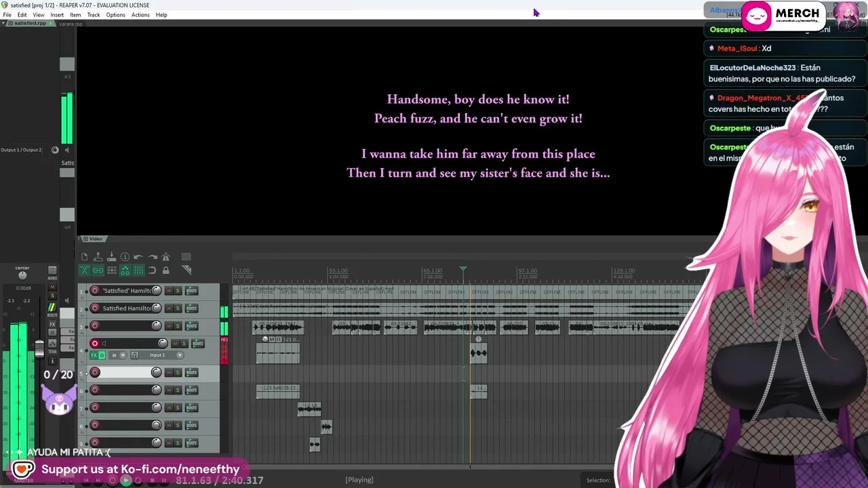Screen dimensions: 868x488
Task: Click play cursor marker in timeline ruler
Action: [463, 270]
